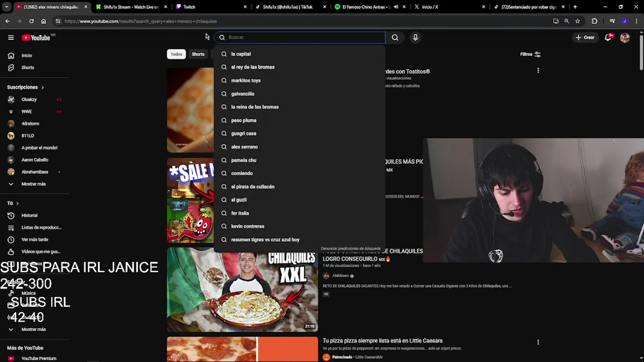Click 'Denunciar predicciones de búsqueda' link
The width and height of the screenshot is (644, 362).
pos(351,248)
